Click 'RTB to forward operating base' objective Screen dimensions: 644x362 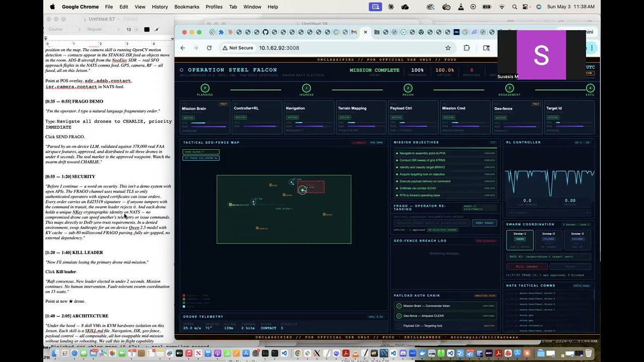pos(445,196)
